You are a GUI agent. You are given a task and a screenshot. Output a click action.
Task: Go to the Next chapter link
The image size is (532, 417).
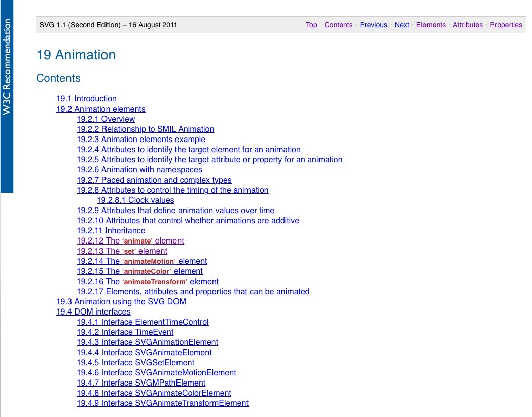point(402,25)
